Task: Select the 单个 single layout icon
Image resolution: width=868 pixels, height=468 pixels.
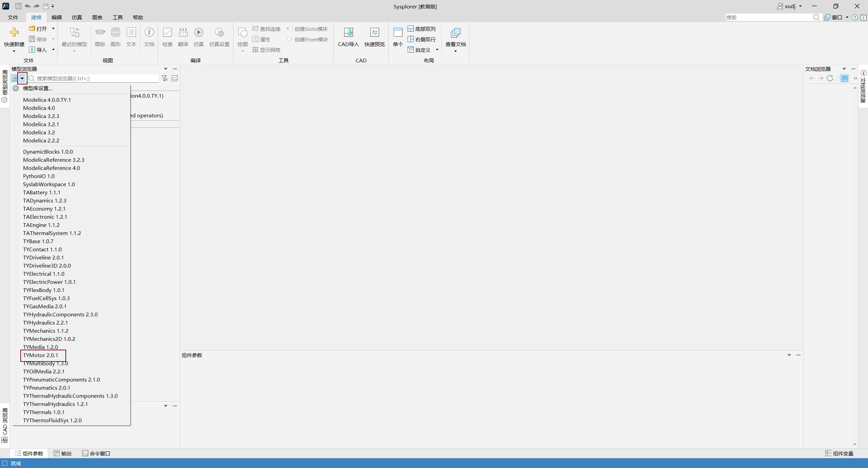Action: tap(398, 33)
